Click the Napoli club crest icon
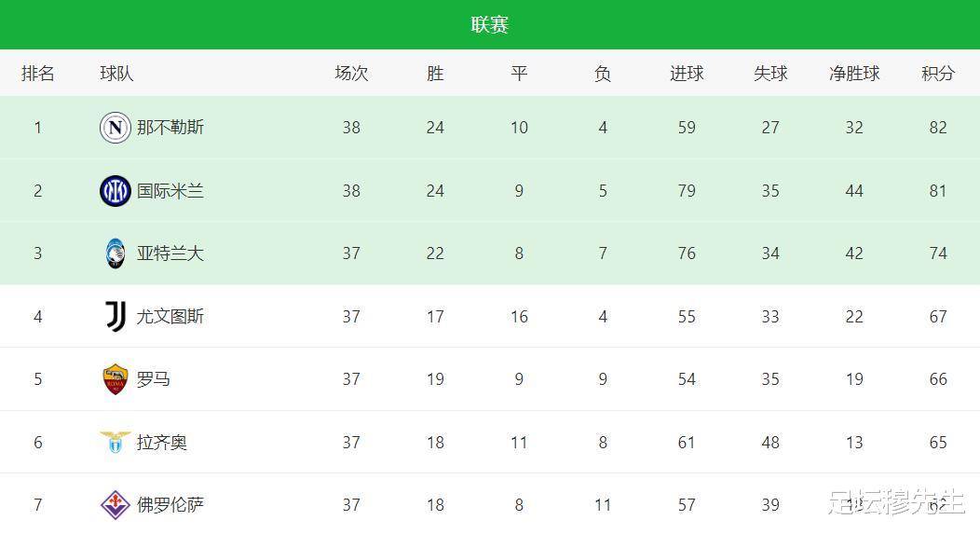The height and width of the screenshot is (534, 980). click(115, 128)
